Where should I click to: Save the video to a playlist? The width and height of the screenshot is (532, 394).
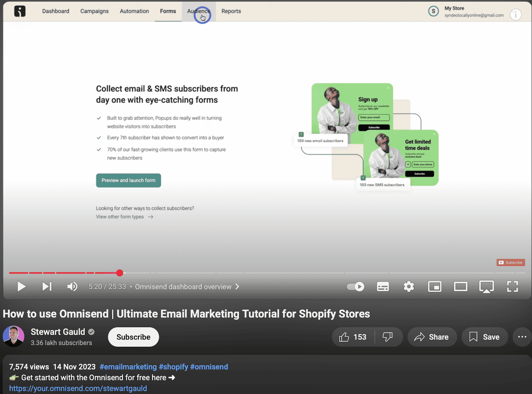click(484, 337)
